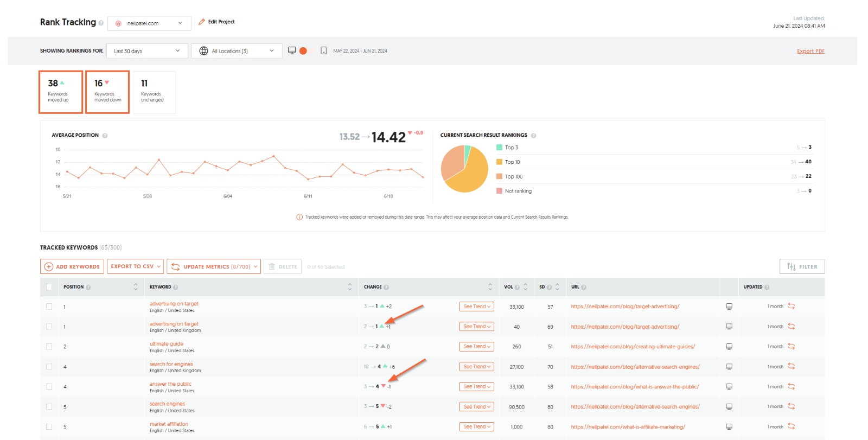Screen dimensions: 868x440
Task: Check the advertising on target United Kingdom row
Action: 49,327
